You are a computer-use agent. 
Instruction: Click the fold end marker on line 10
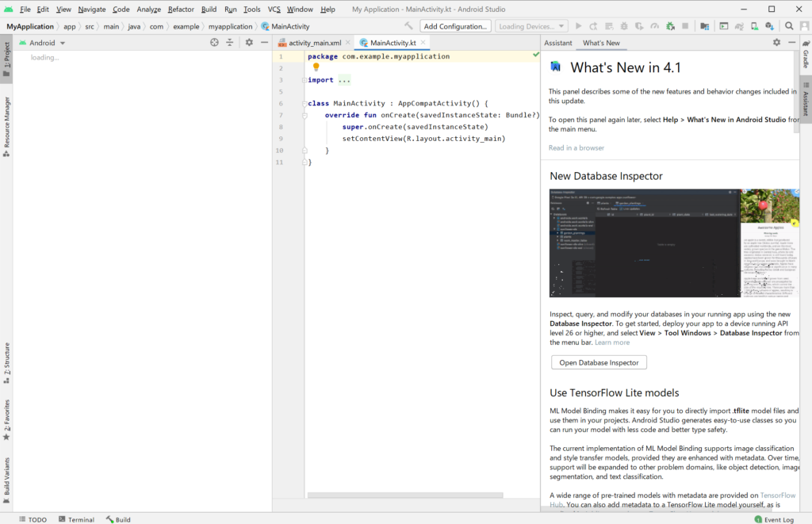tap(304, 151)
